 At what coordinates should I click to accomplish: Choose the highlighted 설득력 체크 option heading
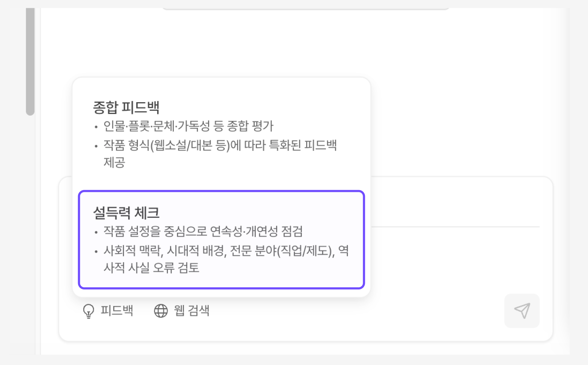126,213
